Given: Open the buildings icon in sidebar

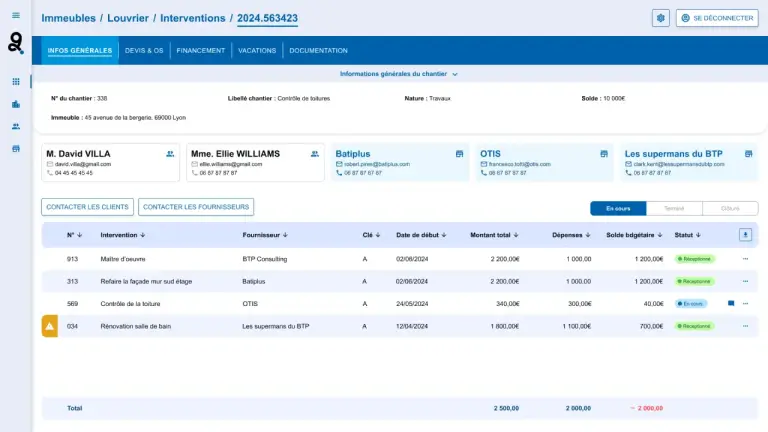Looking at the screenshot, I should pos(16,104).
